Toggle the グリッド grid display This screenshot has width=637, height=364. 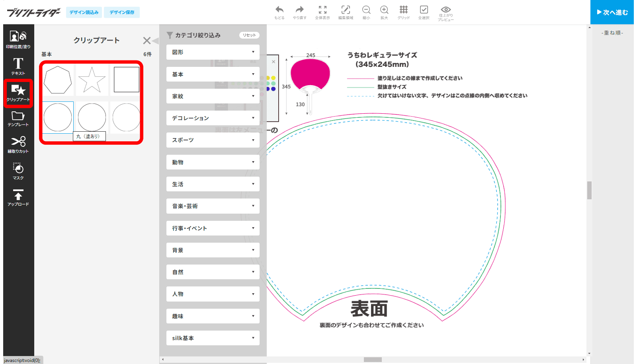click(404, 12)
